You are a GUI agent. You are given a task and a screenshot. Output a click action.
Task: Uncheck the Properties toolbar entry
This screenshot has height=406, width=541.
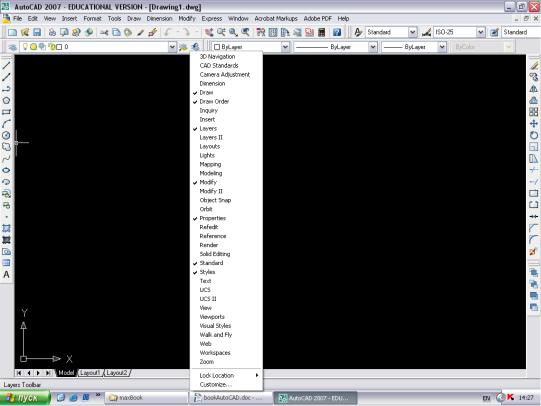tap(226, 218)
